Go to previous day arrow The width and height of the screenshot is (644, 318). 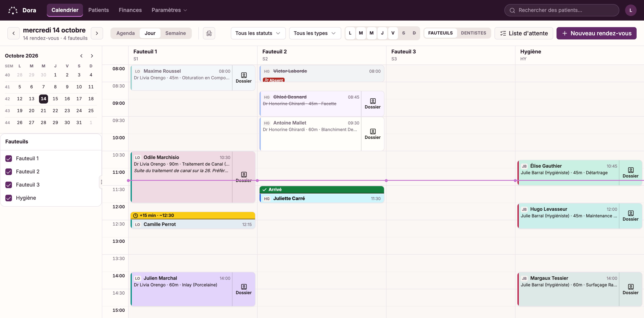tap(14, 33)
